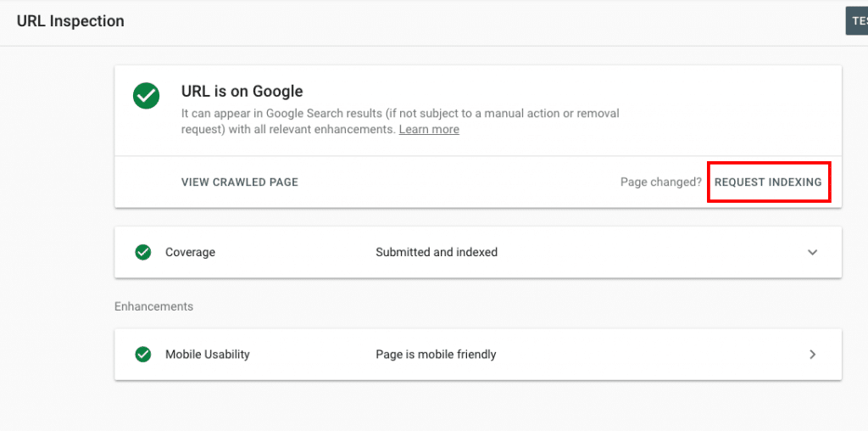Click the 'URL is on Google' heading
868x431 pixels.
point(242,92)
